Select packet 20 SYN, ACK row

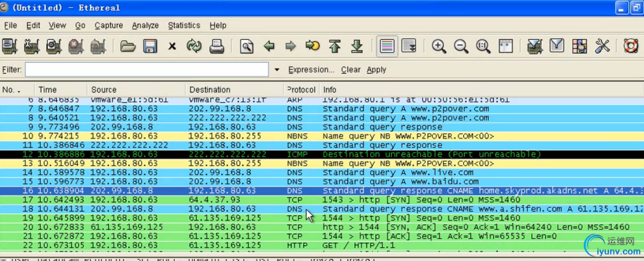pyautogui.click(x=322, y=227)
